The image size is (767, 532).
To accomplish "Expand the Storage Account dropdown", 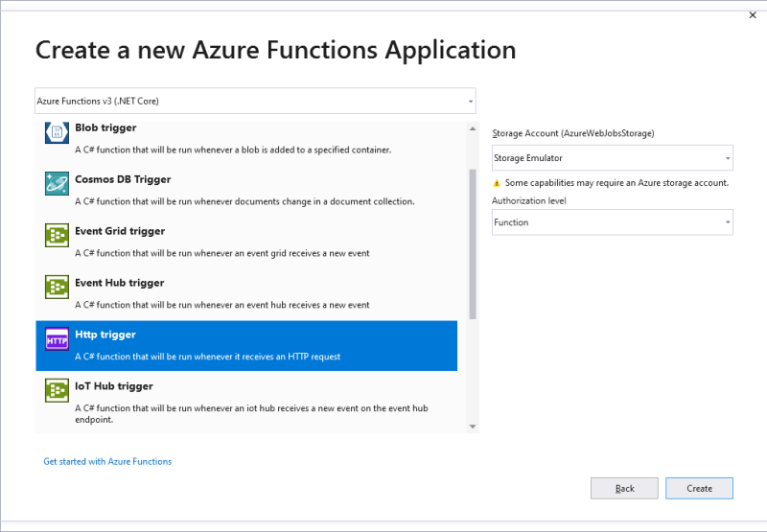I will (x=612, y=158).
